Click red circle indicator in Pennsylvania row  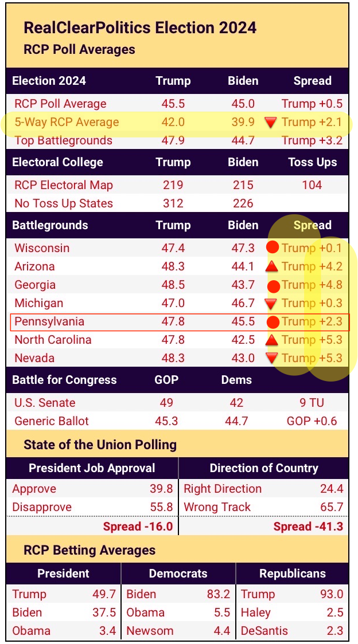(273, 321)
